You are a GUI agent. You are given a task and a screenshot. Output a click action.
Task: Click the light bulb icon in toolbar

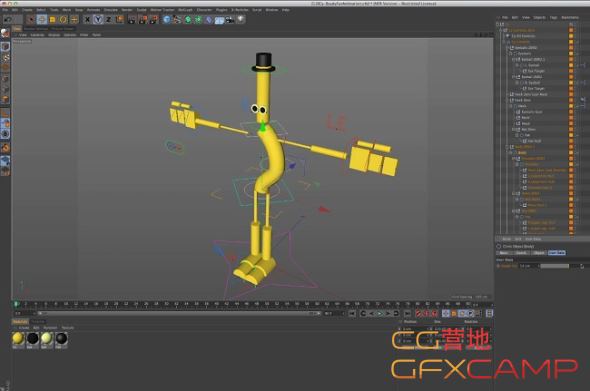coord(241,19)
